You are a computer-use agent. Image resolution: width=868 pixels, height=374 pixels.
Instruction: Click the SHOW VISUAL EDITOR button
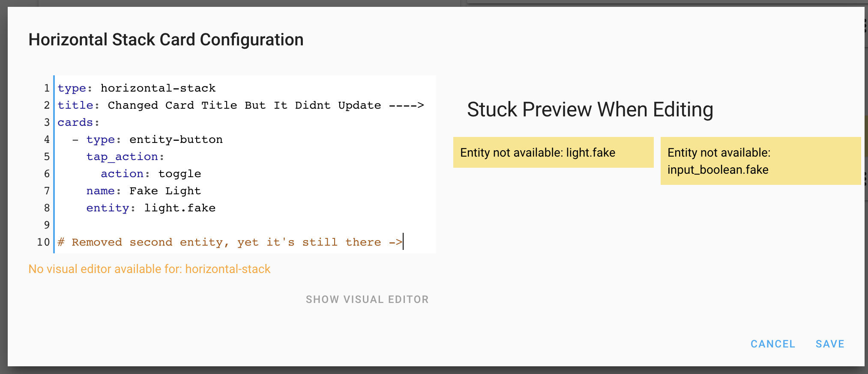(x=367, y=299)
